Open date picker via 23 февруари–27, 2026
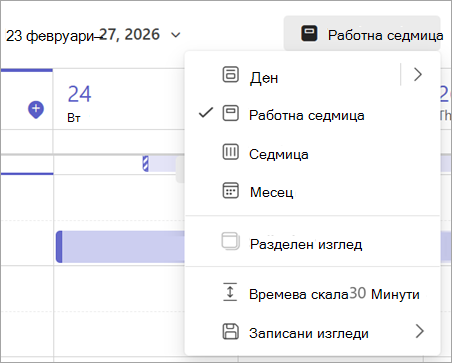The height and width of the screenshot is (363, 452). [x=93, y=35]
